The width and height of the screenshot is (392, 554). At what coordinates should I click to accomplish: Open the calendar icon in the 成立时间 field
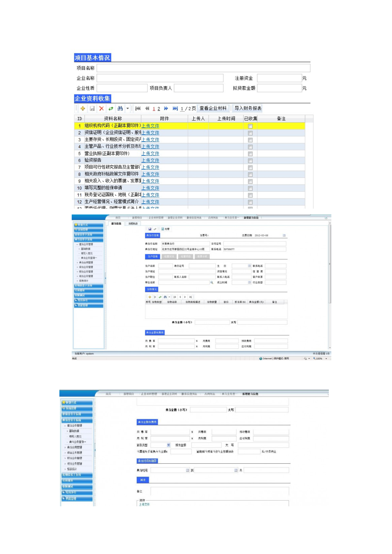pos(249,282)
